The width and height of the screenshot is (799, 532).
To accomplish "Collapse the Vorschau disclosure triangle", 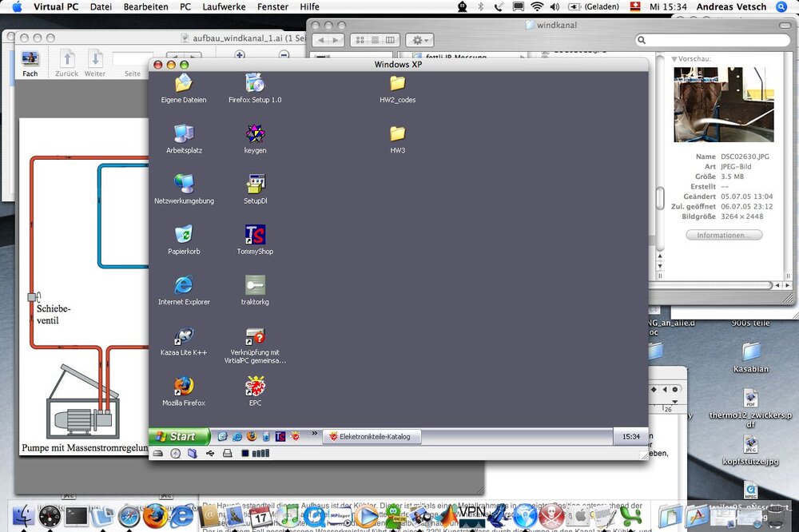I will click(674, 59).
